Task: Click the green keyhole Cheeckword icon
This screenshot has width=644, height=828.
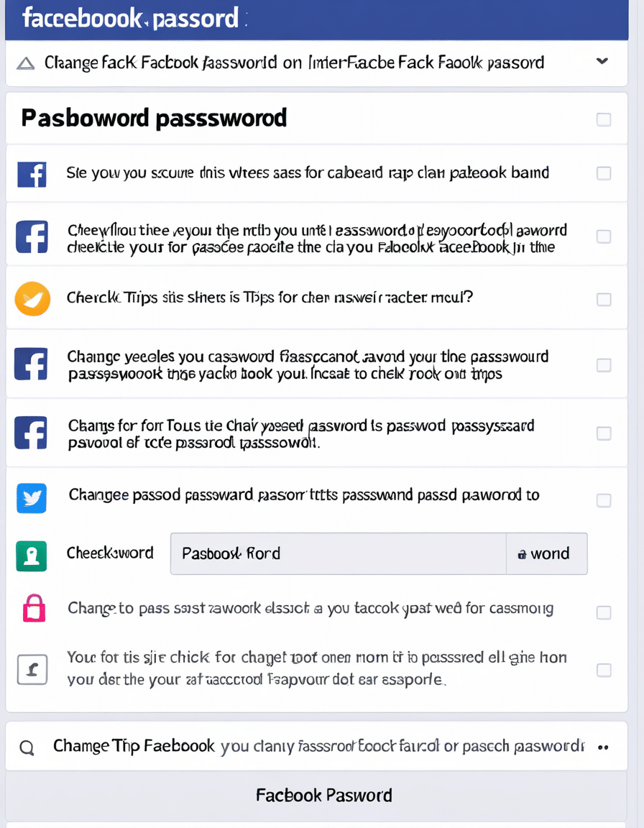Action: tap(32, 556)
